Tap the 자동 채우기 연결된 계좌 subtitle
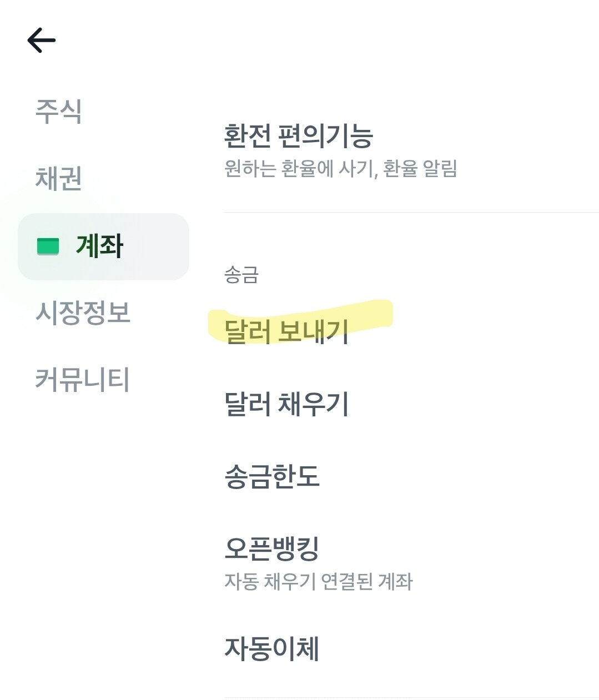 tap(319, 581)
